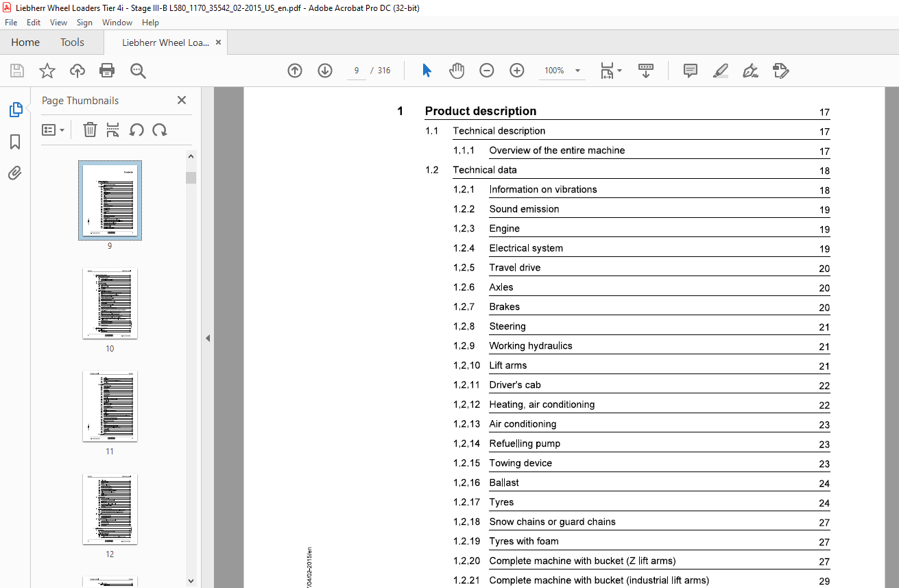The height and width of the screenshot is (588, 899).
Task: Collapse the navigation pane with the arrow
Action: tap(208, 338)
